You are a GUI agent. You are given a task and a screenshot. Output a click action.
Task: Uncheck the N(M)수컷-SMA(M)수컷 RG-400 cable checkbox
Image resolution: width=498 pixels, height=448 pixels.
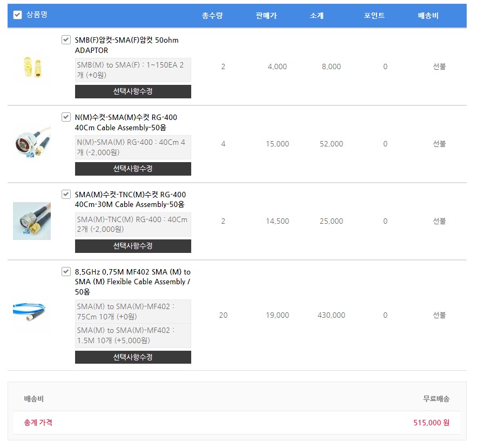coord(66,117)
